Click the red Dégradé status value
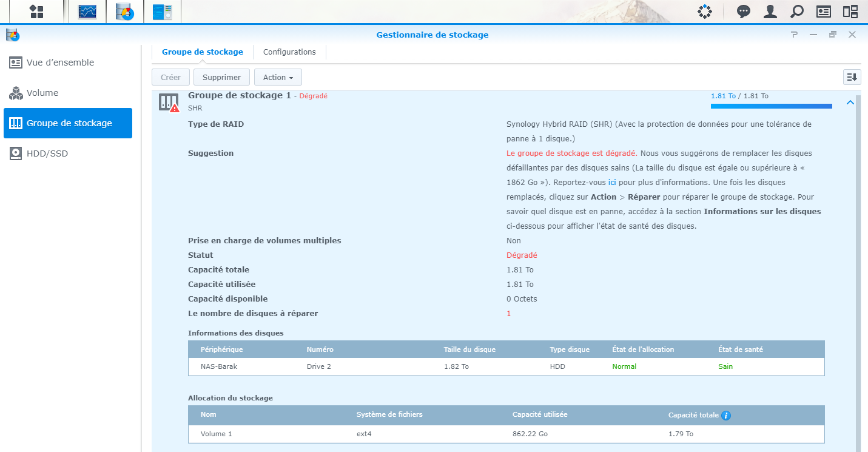Screen dimensions: 868x452 522,255
